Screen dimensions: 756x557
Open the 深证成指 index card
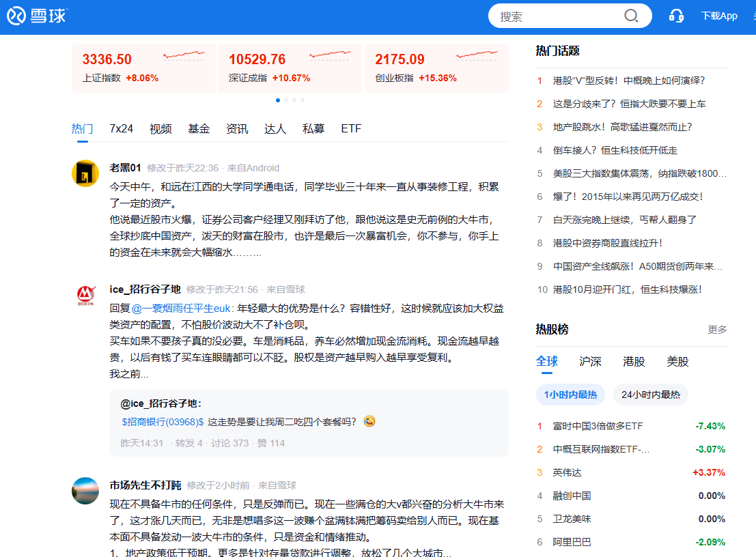tap(290, 68)
